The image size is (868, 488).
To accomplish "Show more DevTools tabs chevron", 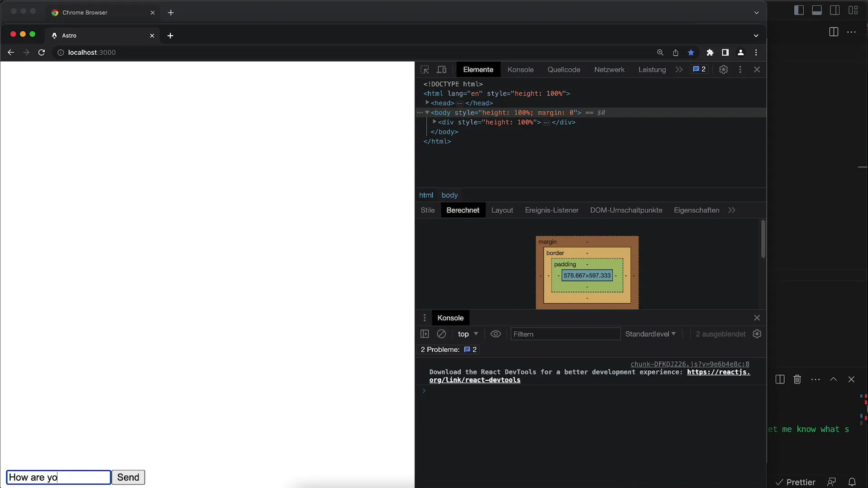I will (x=679, y=70).
